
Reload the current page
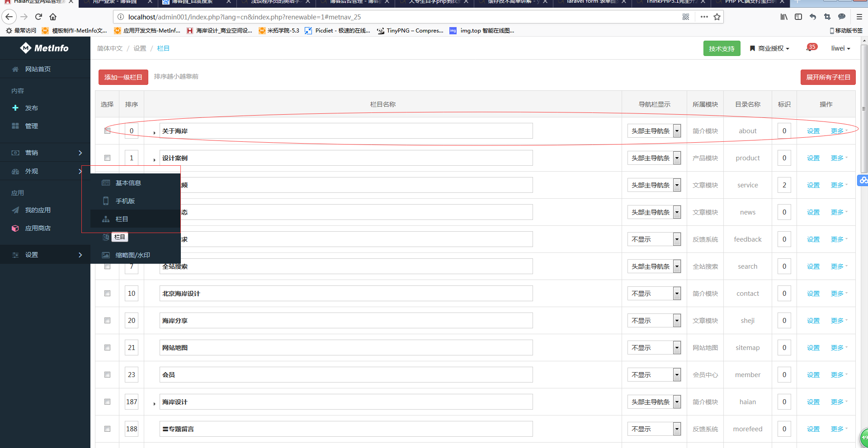pyautogui.click(x=39, y=17)
